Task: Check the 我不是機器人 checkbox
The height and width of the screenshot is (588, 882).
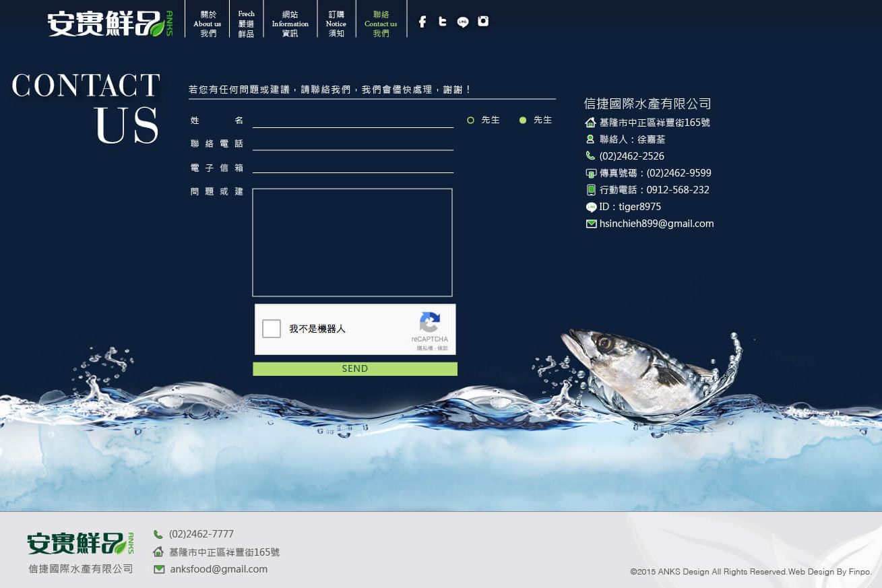Action: [x=272, y=328]
